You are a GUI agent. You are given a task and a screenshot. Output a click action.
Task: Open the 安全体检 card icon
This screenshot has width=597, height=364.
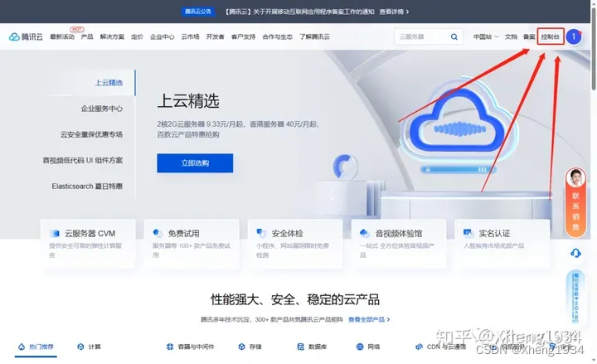(x=261, y=233)
